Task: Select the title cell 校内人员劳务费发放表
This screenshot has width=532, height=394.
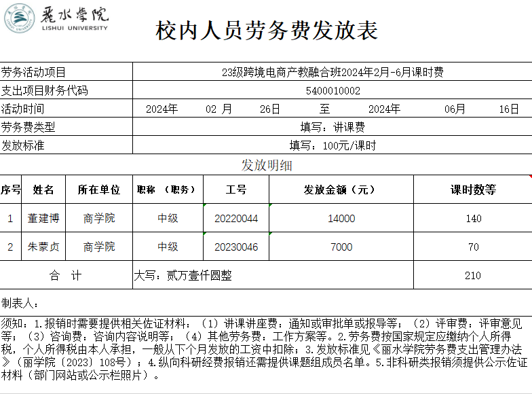Action: point(266,31)
